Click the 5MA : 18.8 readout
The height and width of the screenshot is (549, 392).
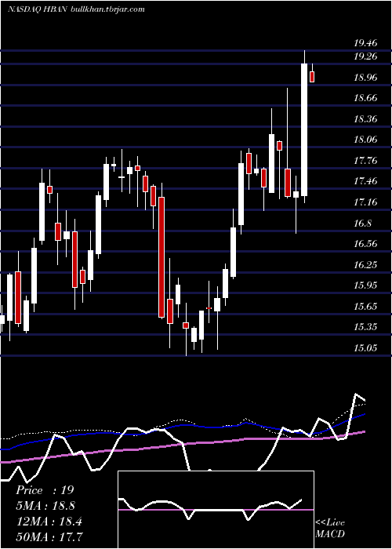click(x=45, y=506)
